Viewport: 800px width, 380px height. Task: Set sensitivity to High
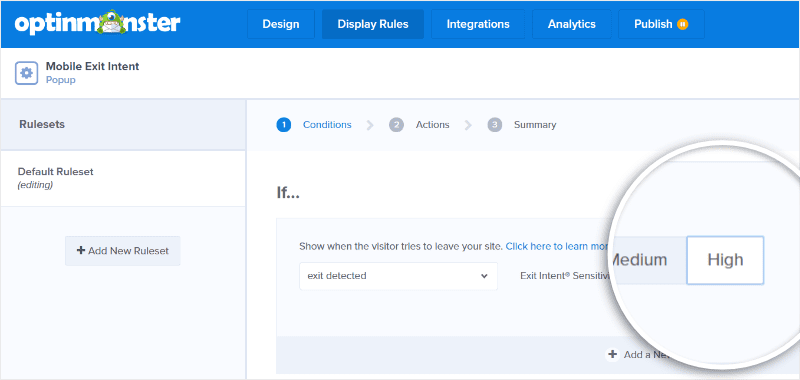725,260
